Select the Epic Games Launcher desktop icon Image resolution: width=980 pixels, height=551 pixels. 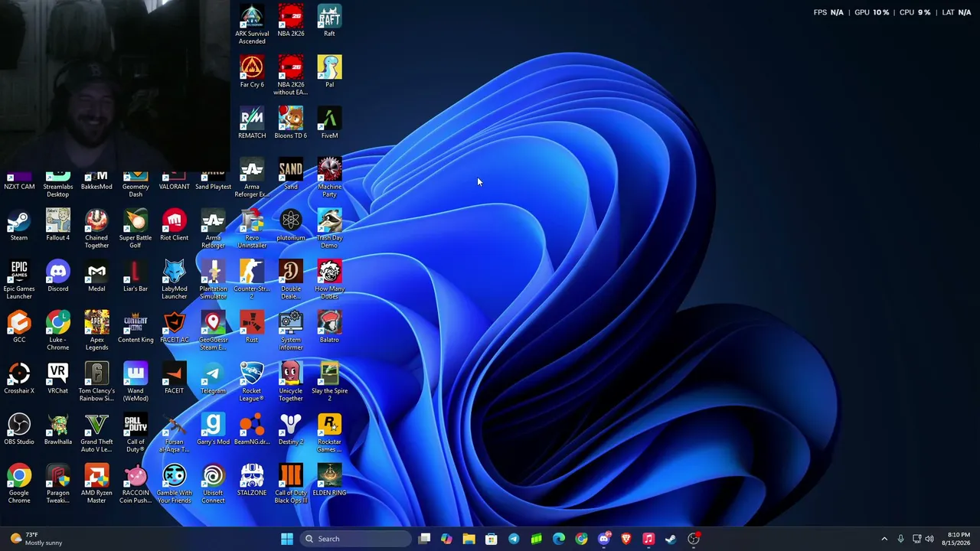(x=19, y=280)
